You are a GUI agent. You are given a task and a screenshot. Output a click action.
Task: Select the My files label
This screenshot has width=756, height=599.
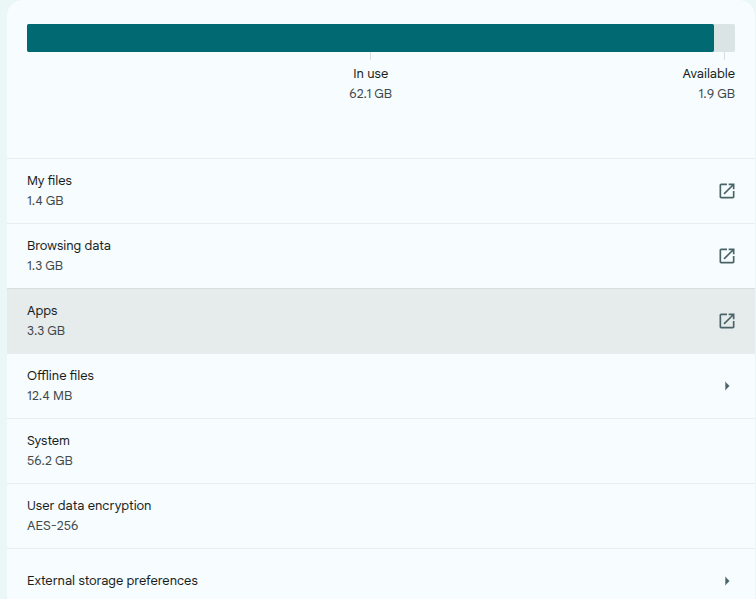pos(49,181)
